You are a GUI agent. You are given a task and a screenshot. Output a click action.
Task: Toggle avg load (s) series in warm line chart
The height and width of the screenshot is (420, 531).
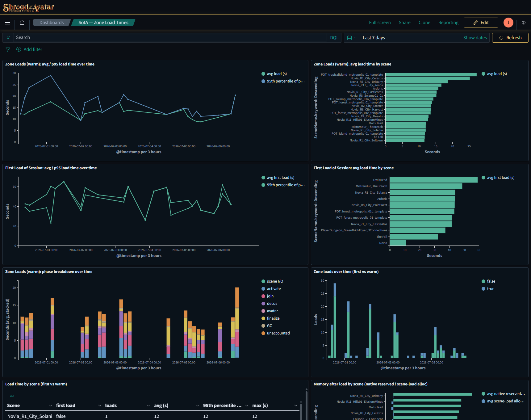[x=274, y=74]
